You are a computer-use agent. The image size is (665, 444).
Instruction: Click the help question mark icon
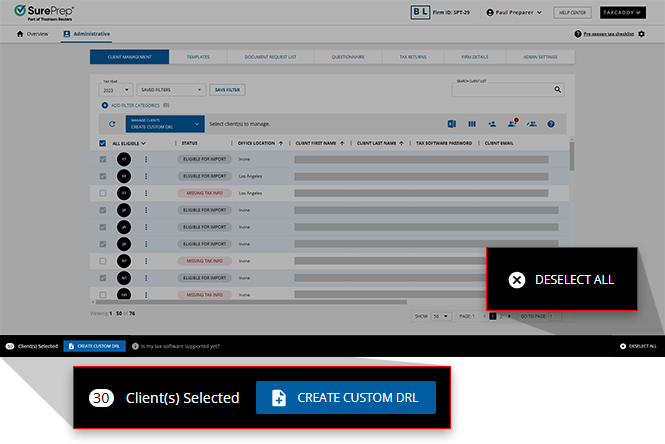[550, 124]
